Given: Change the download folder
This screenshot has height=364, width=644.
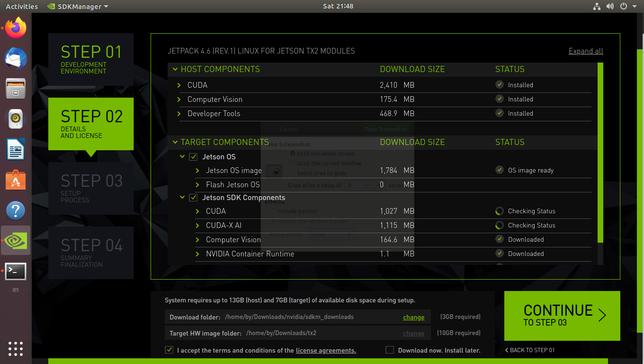Looking at the screenshot, I should point(413,317).
